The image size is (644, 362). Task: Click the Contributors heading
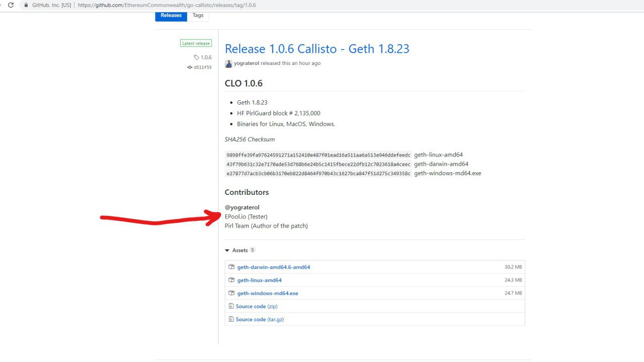247,192
